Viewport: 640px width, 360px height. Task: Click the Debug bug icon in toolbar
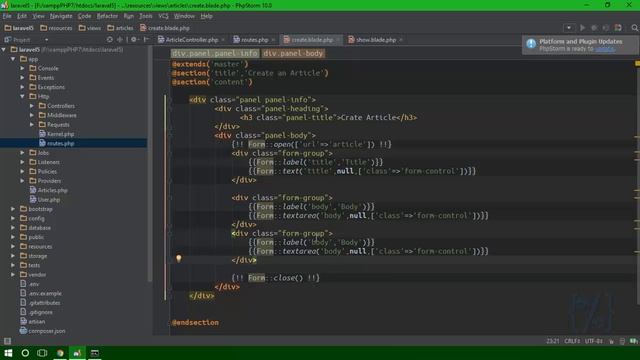pos(594,28)
